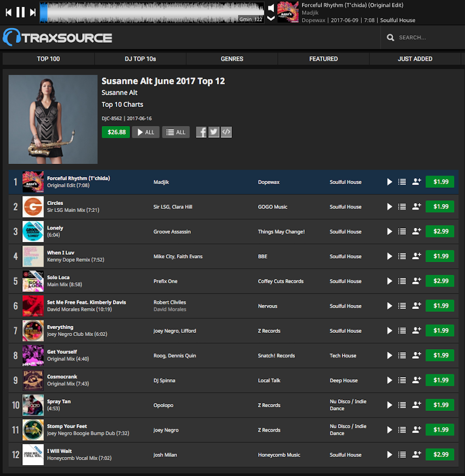Open the TOP 100 tab
Viewport: 465px width, 476px height.
tap(48, 59)
